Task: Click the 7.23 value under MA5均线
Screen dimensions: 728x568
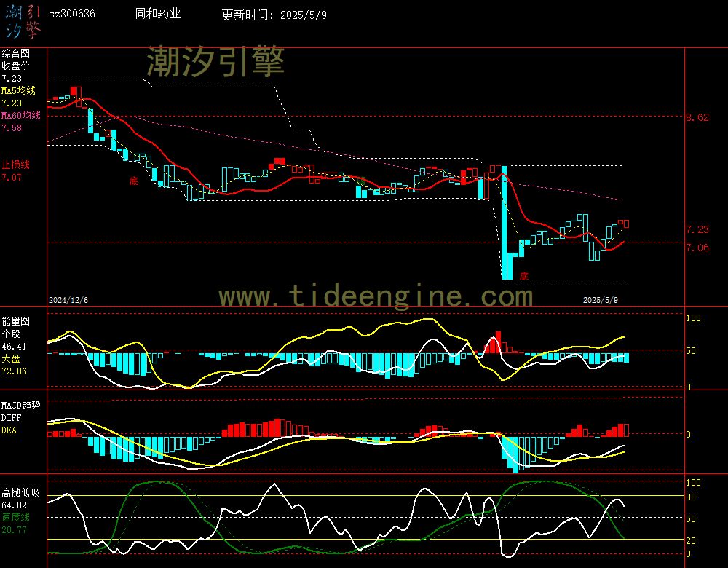Action: (x=12, y=103)
